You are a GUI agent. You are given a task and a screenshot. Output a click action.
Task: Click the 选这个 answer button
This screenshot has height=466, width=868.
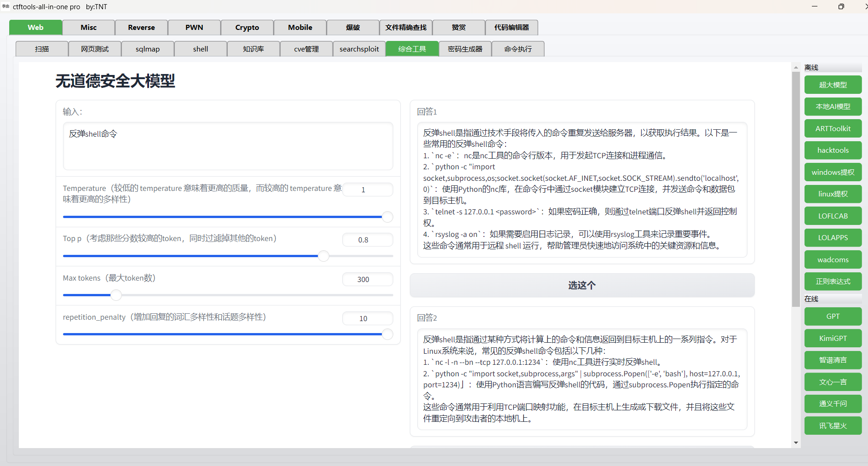pos(581,285)
